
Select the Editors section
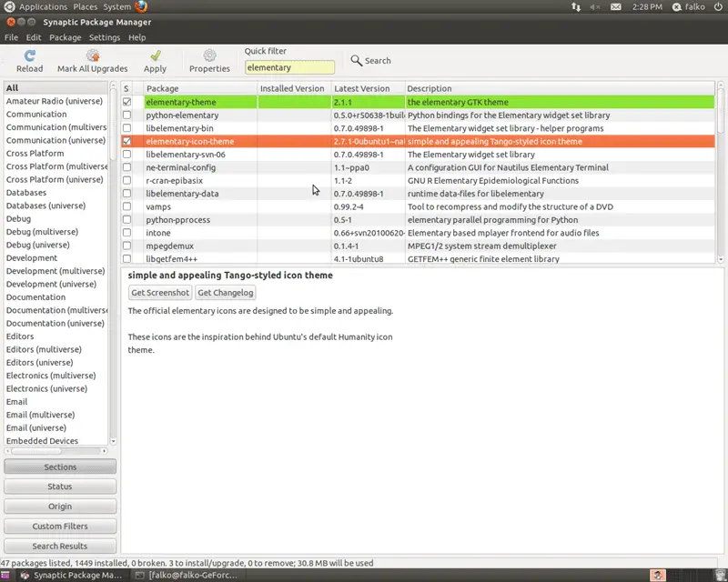click(56, 336)
